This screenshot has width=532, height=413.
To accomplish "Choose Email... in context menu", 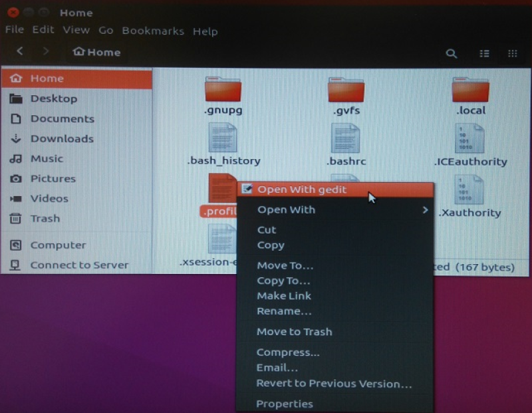I will point(335,368).
